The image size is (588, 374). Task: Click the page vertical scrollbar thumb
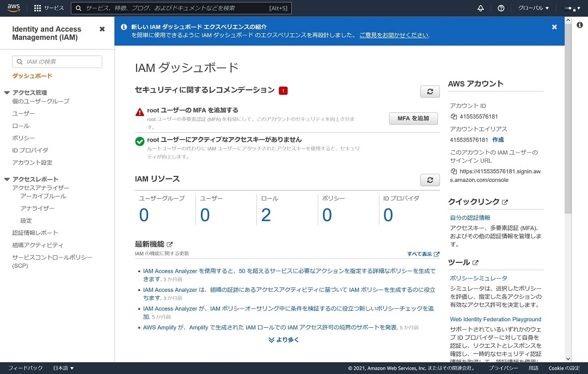[x=568, y=119]
